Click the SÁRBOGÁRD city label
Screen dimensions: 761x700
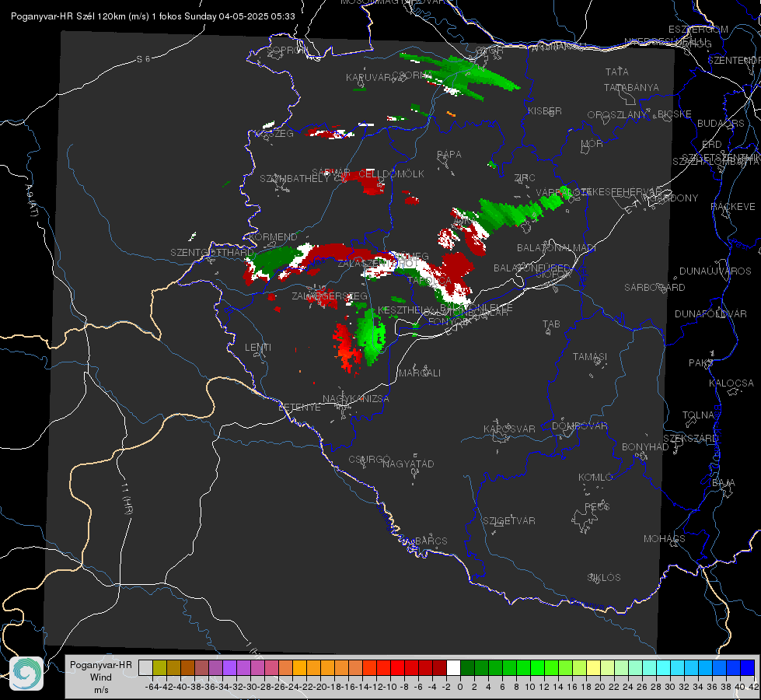point(655,288)
